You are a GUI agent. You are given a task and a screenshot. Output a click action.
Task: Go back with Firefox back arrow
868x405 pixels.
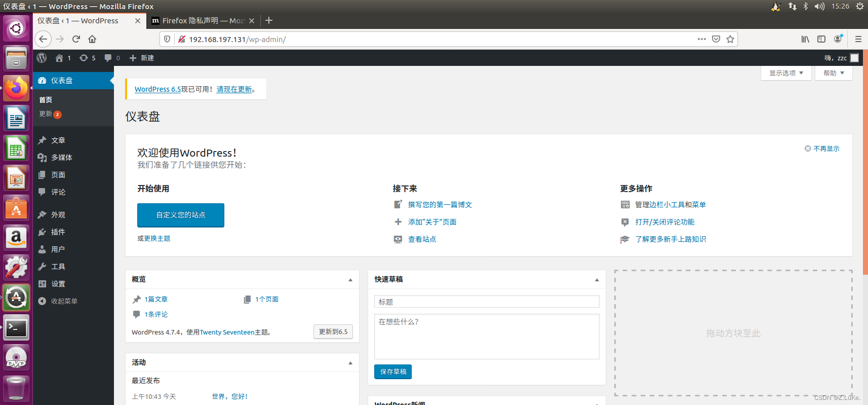[43, 39]
